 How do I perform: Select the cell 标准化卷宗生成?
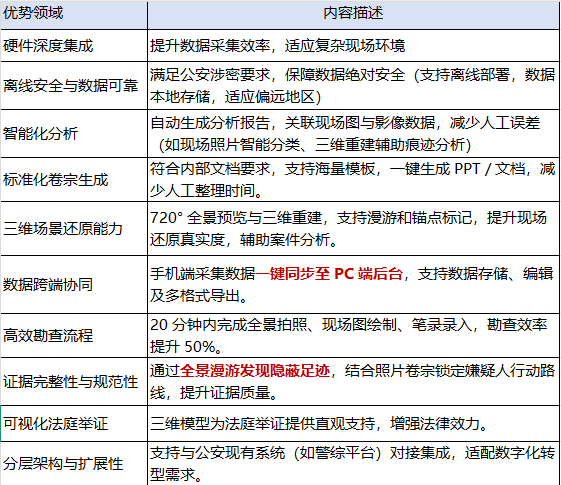tap(74, 179)
